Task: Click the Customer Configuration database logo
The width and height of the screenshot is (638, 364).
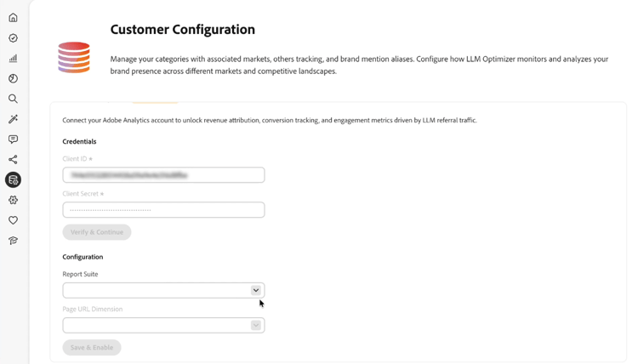Action: [74, 57]
